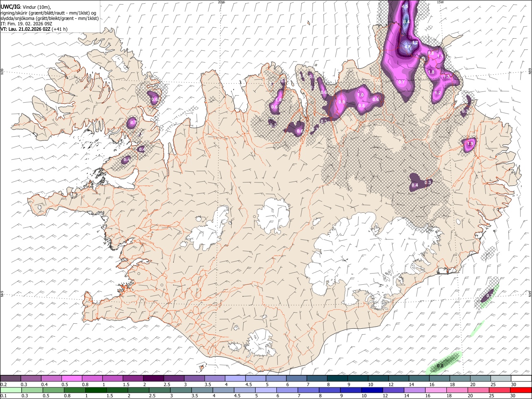This screenshot has height=399, width=532.
Task: Click the snow legend swatch between 20 and 25
Action: [x=480, y=379]
